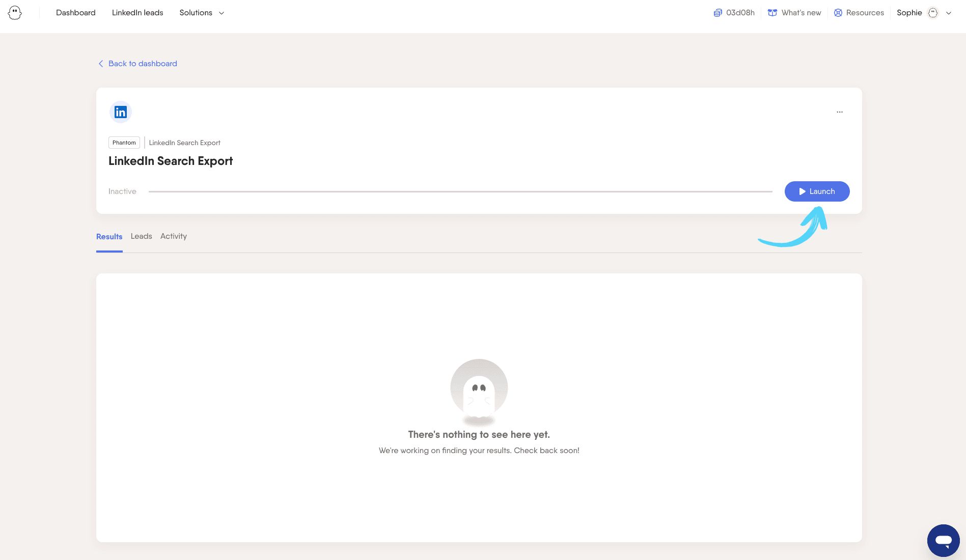Click Sophie's ghost avatar icon
The image size is (966, 560).
pos(932,13)
